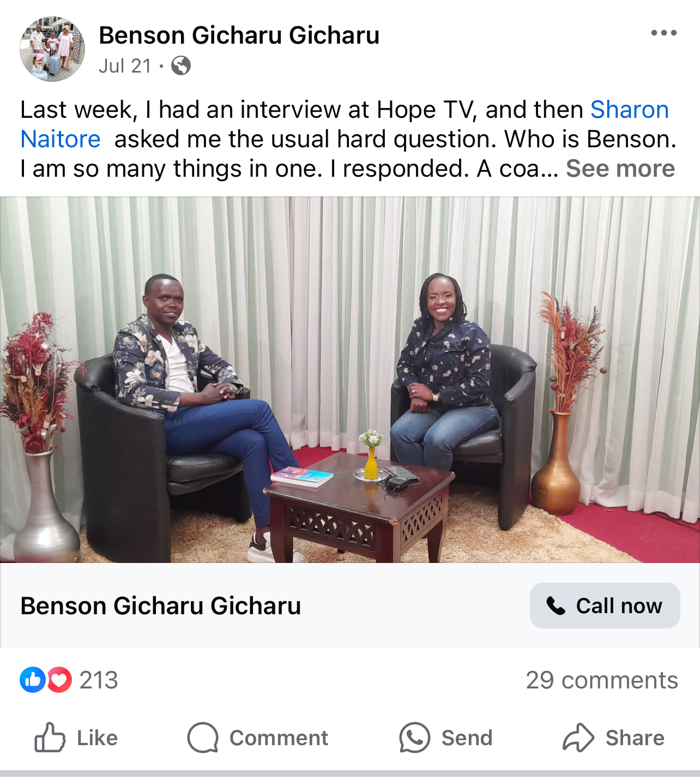
Task: Open the 213 reactions list
Action: point(99,680)
